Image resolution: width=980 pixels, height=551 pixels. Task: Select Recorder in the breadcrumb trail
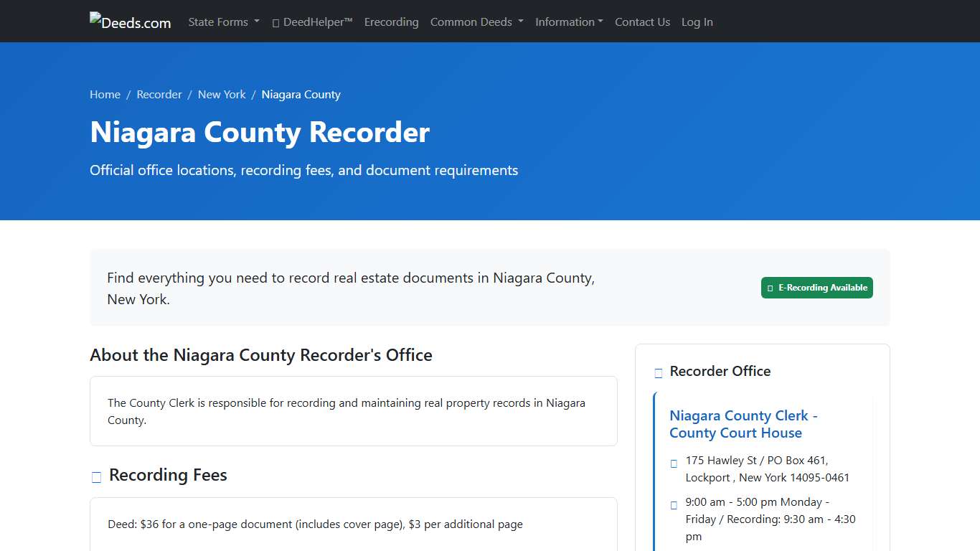[x=159, y=94]
